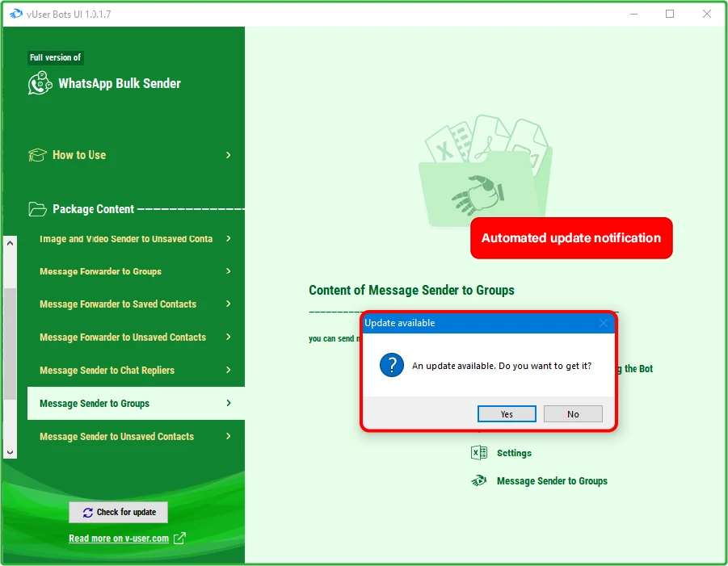728x566 pixels.
Task: Click the WhatsApp Bulk Sender title text
Action: (x=120, y=83)
